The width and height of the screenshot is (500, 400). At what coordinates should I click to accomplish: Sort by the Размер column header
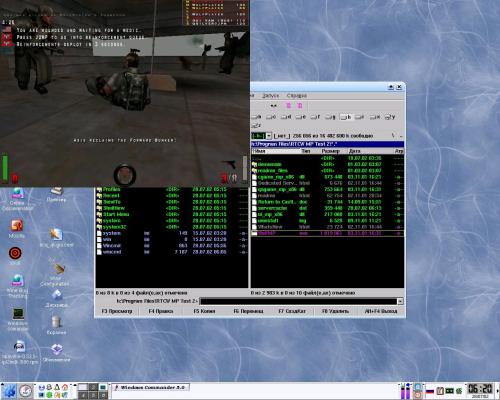pos(331,151)
